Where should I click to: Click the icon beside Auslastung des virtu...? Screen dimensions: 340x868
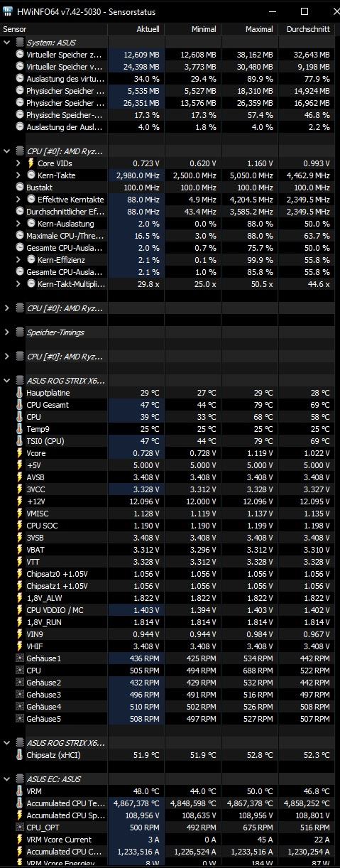coord(19,79)
